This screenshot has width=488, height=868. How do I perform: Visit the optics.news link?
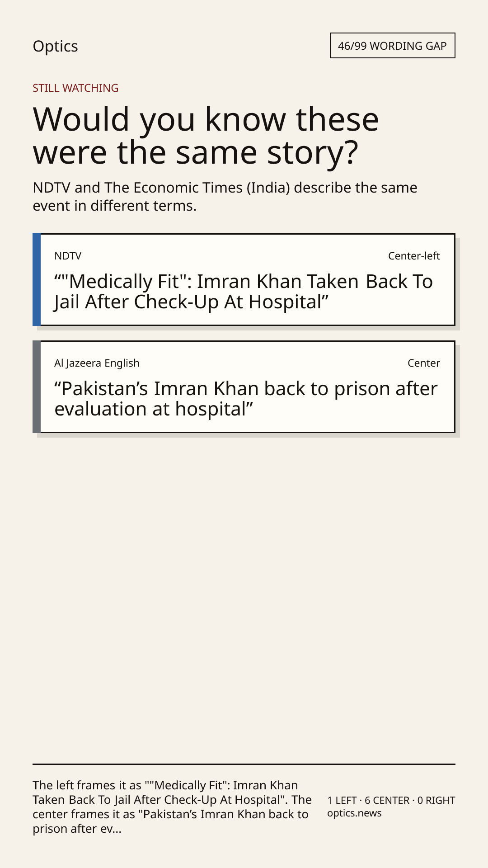[x=354, y=813]
